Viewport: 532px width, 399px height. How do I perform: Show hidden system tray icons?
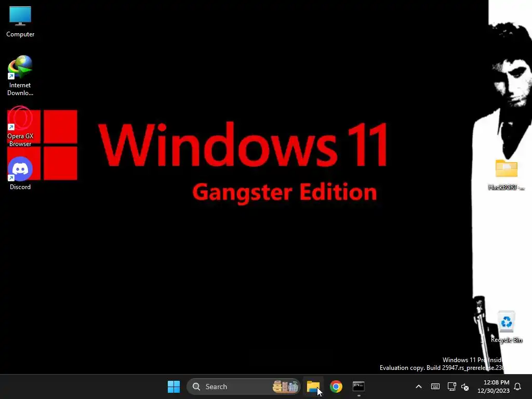(419, 387)
